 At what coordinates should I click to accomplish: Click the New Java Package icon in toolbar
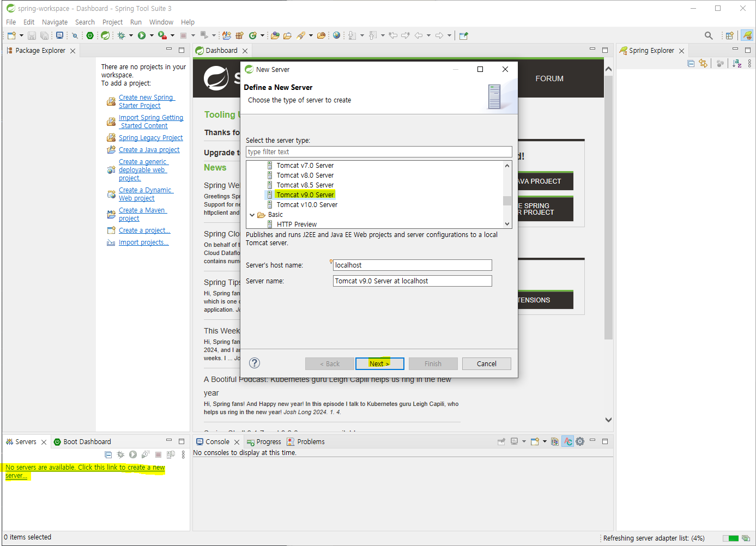[x=239, y=35]
